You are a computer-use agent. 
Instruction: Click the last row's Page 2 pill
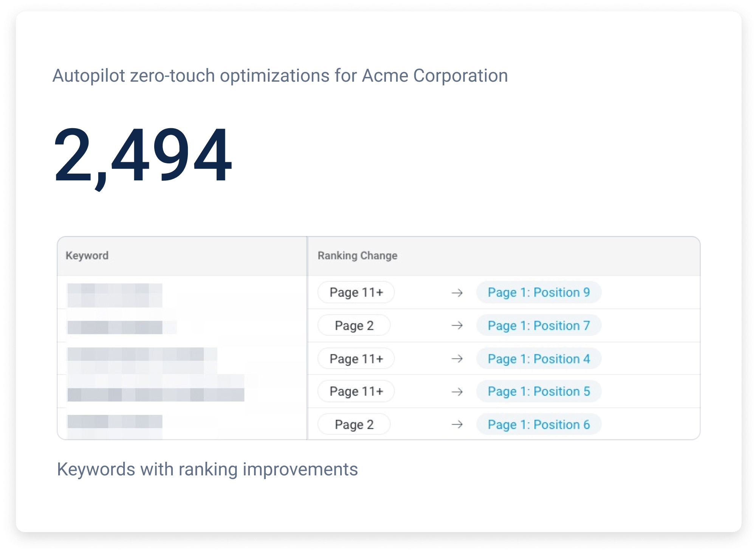[x=354, y=424]
